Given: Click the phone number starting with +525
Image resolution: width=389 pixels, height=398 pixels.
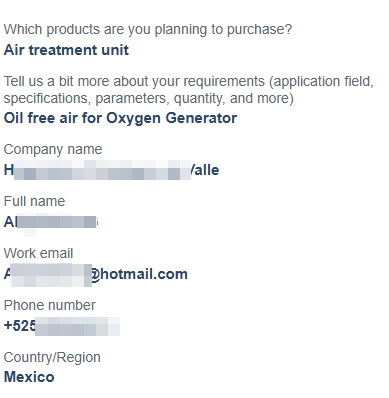Looking at the screenshot, I should pyautogui.click(x=62, y=326).
